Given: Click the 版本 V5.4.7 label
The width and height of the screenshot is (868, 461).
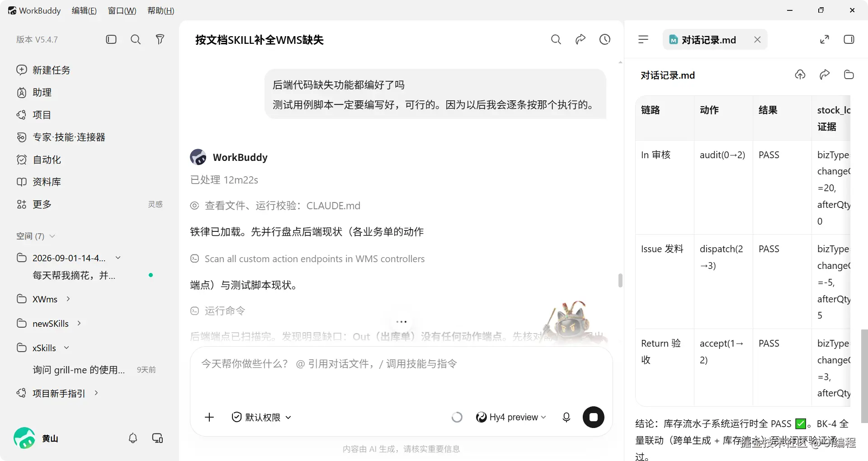Looking at the screenshot, I should pos(37,40).
